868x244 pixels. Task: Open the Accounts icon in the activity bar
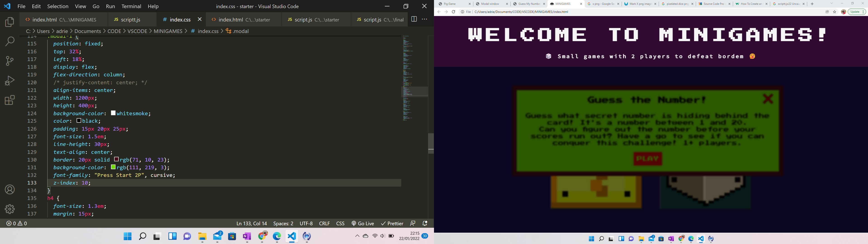[9, 190]
